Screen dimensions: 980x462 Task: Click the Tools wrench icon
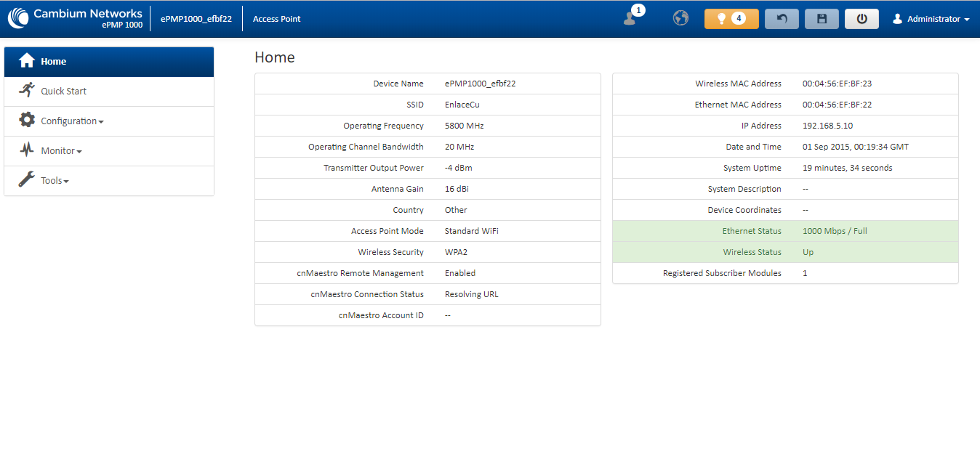pos(27,179)
